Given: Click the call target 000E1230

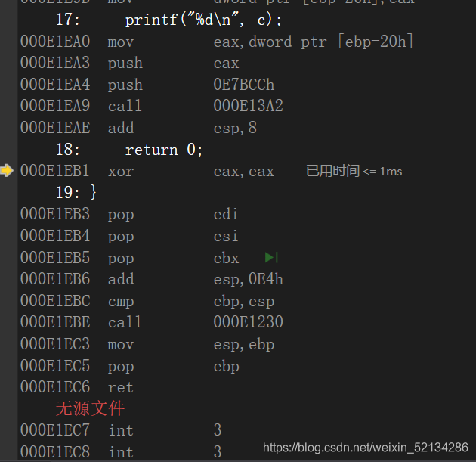Looking at the screenshot, I should pyautogui.click(x=248, y=323).
